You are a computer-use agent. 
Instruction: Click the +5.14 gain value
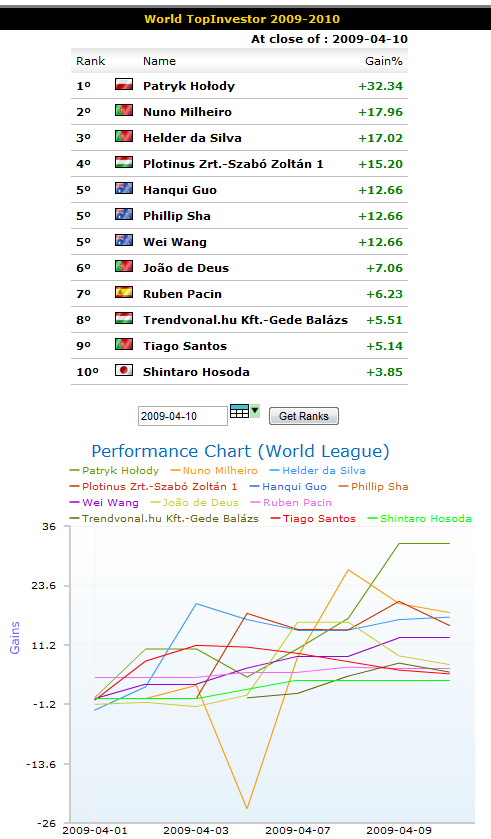pos(385,346)
